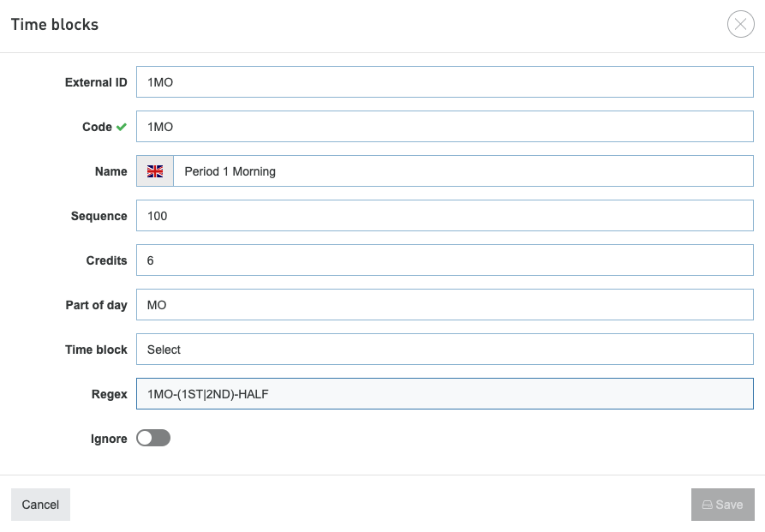Viewport: 765px width, 532px height.
Task: Click the Cancel button
Action: tap(40, 505)
